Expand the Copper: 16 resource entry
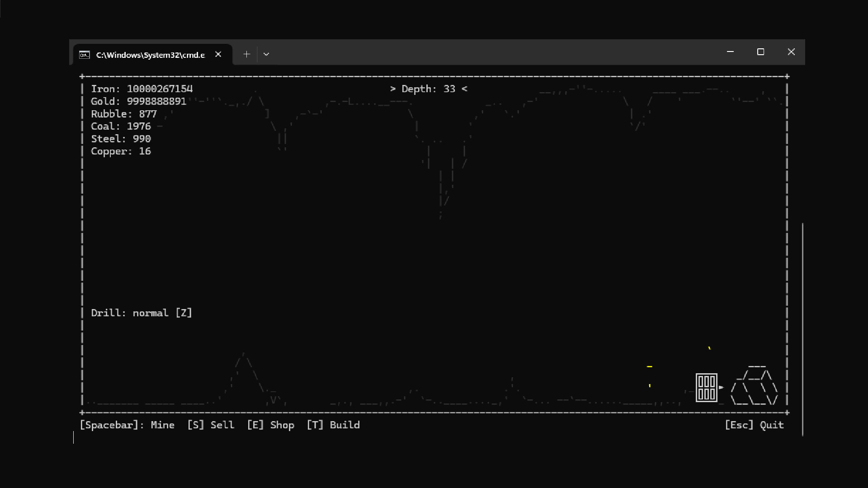 [121, 151]
